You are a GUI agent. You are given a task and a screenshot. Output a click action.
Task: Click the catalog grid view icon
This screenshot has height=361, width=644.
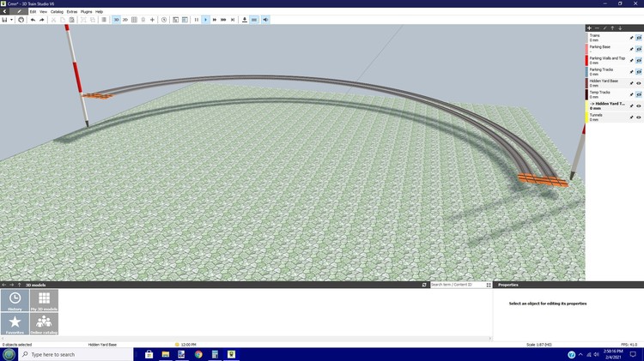(x=489, y=285)
